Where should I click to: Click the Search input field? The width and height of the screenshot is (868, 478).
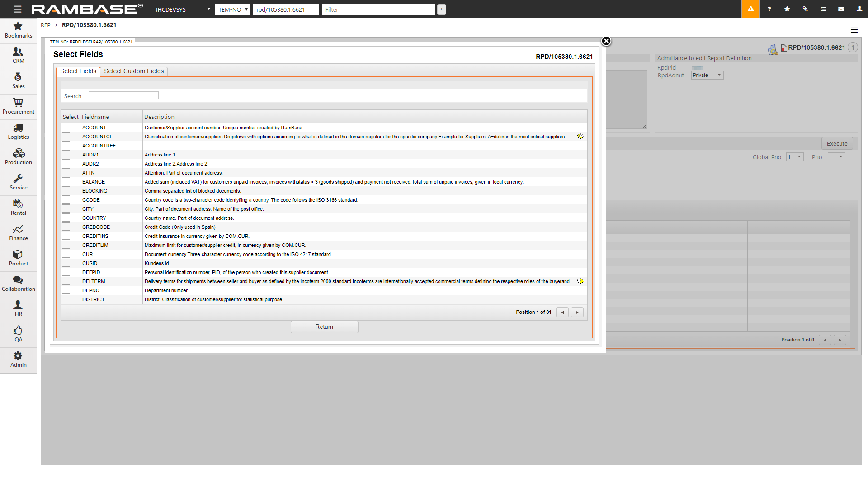tap(123, 96)
